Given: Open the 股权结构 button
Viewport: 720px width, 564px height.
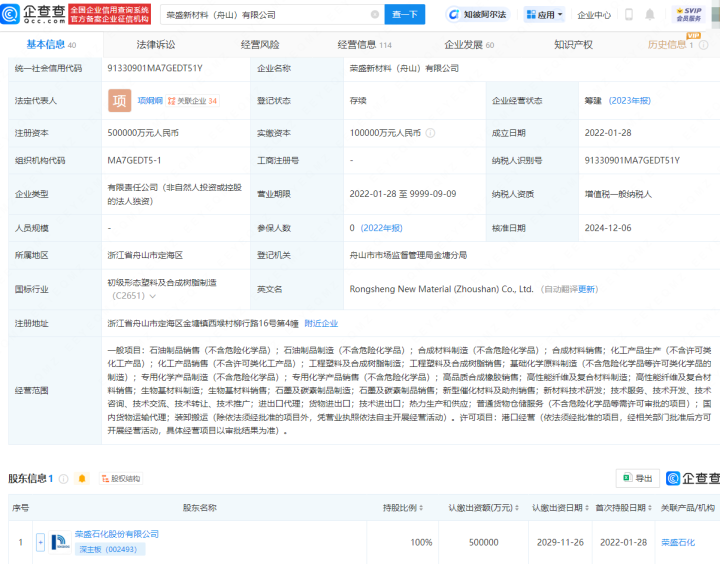Looking at the screenshot, I should [121, 479].
